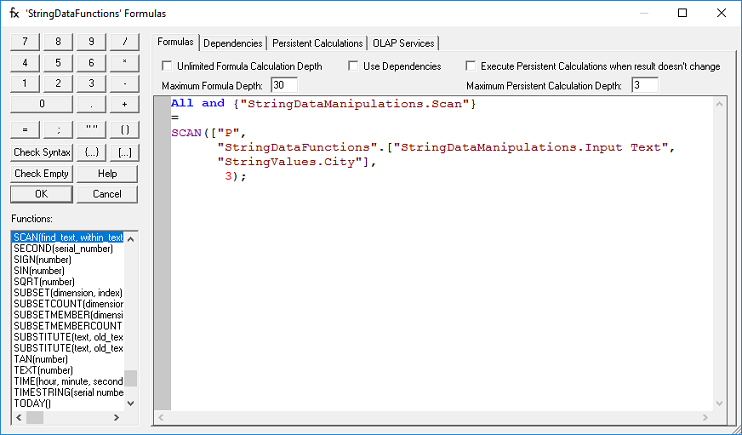Viewport: 742px width, 435px height.
Task: Toggle the Use Dependencies checkbox
Action: 353,66
